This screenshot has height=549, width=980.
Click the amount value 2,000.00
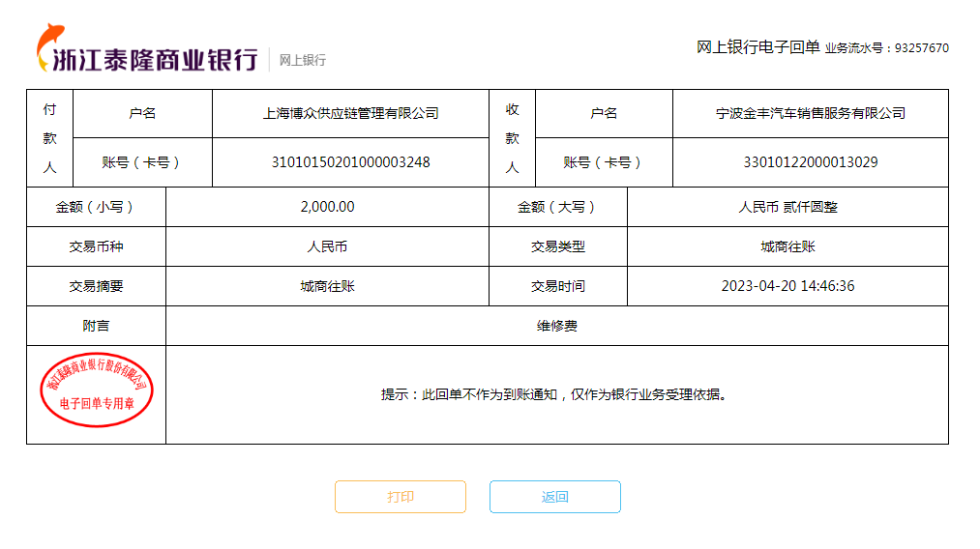coord(327,207)
